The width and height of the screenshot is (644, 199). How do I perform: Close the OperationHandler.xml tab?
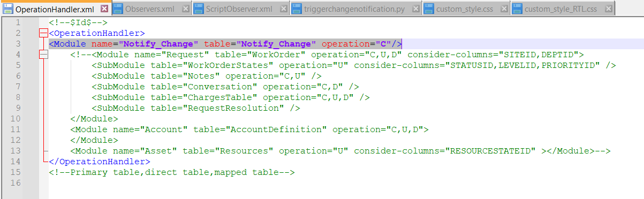pos(104,9)
